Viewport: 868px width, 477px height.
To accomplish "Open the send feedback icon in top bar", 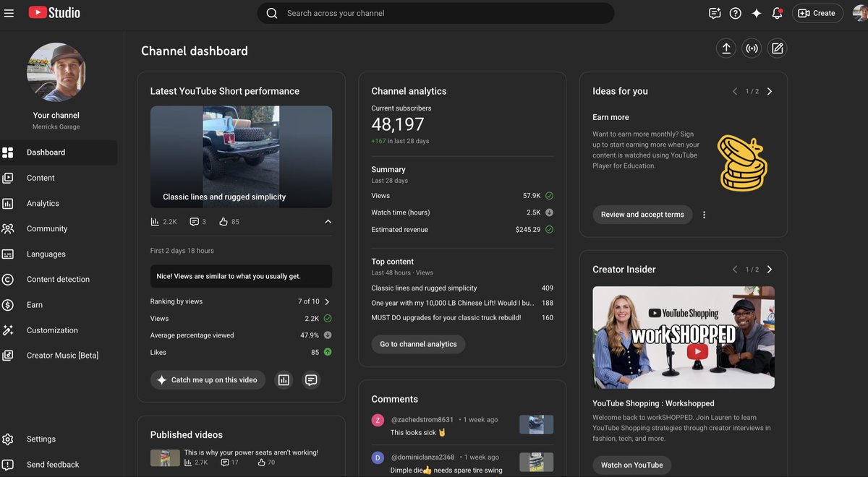I will (715, 13).
